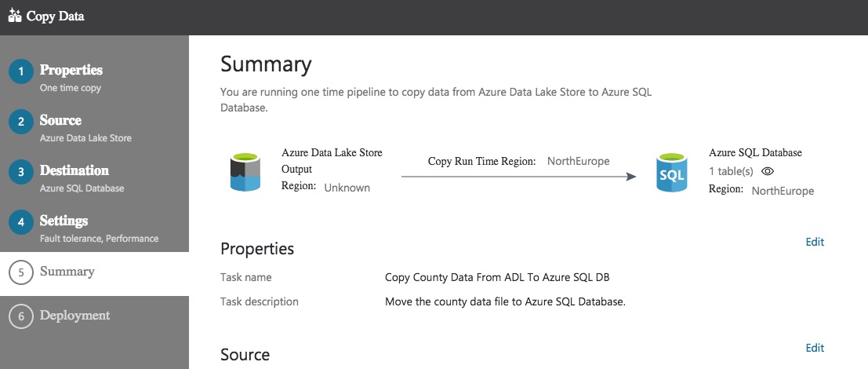The width and height of the screenshot is (868, 369).
Task: Switch to the Destination step
Action: point(74,171)
